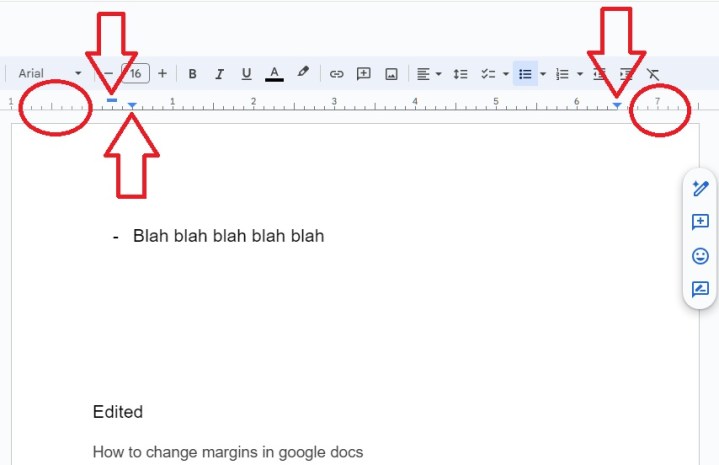Open the text alignment dropdown
Viewport: 719px width, 465px height.
point(429,74)
